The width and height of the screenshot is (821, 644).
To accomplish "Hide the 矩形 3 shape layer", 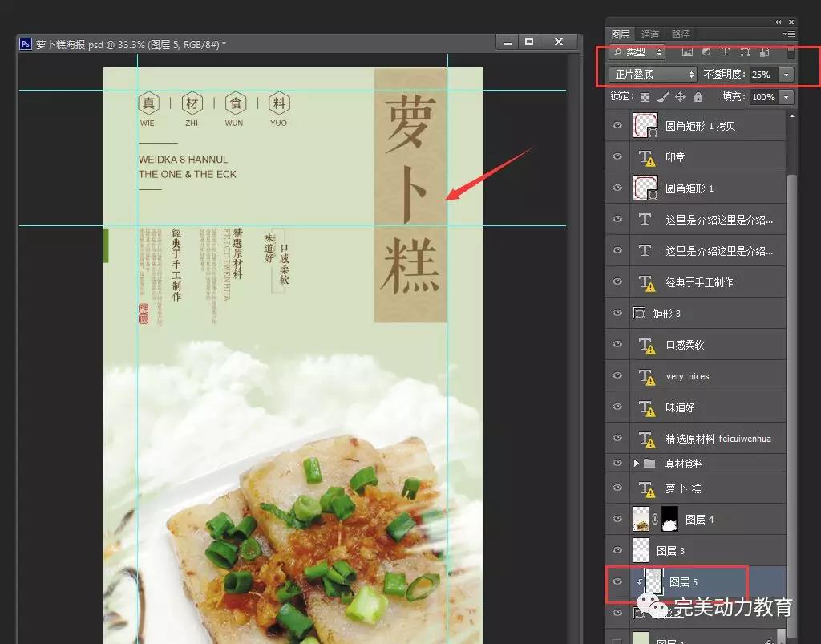I will [x=617, y=314].
